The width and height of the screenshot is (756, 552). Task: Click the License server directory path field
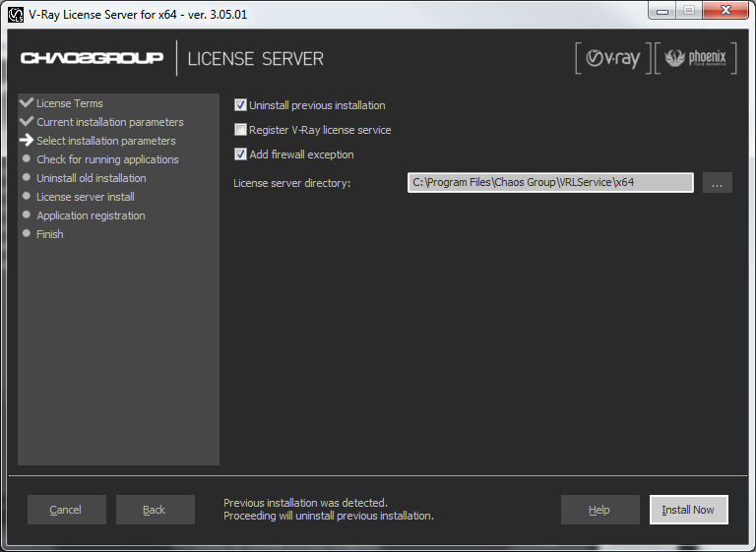tap(550, 183)
